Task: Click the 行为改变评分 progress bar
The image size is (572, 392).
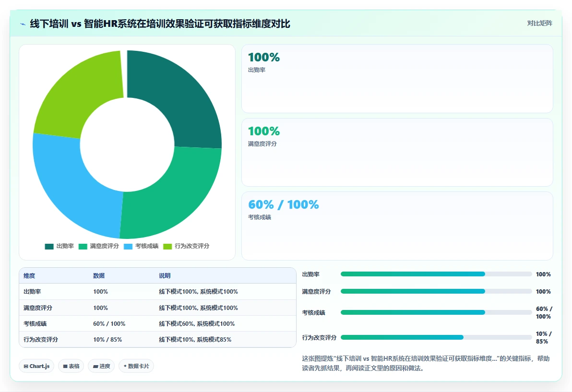Action: tap(436, 338)
